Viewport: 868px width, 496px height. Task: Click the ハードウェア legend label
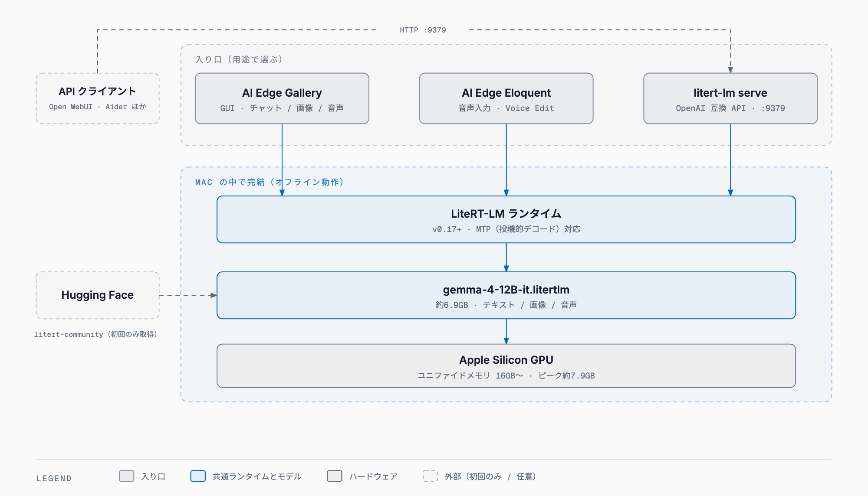pos(373,476)
